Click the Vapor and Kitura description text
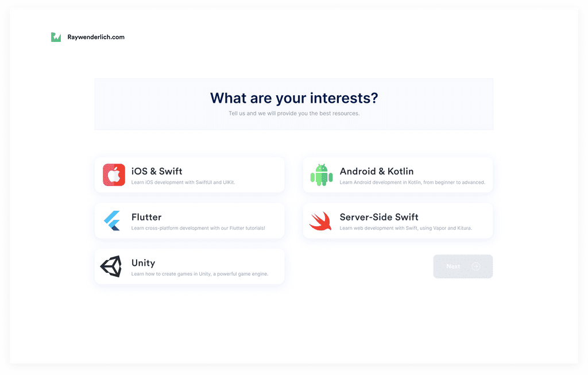 [x=405, y=228]
